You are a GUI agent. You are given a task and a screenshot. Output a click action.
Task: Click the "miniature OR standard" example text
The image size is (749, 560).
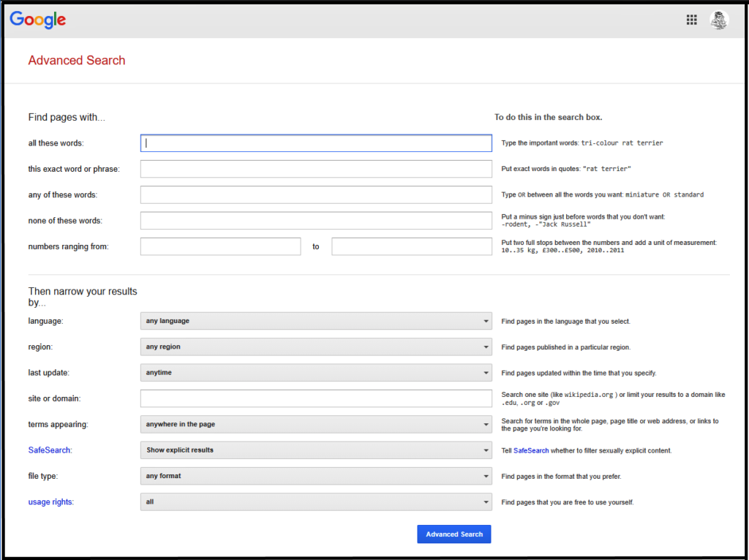[x=664, y=194]
